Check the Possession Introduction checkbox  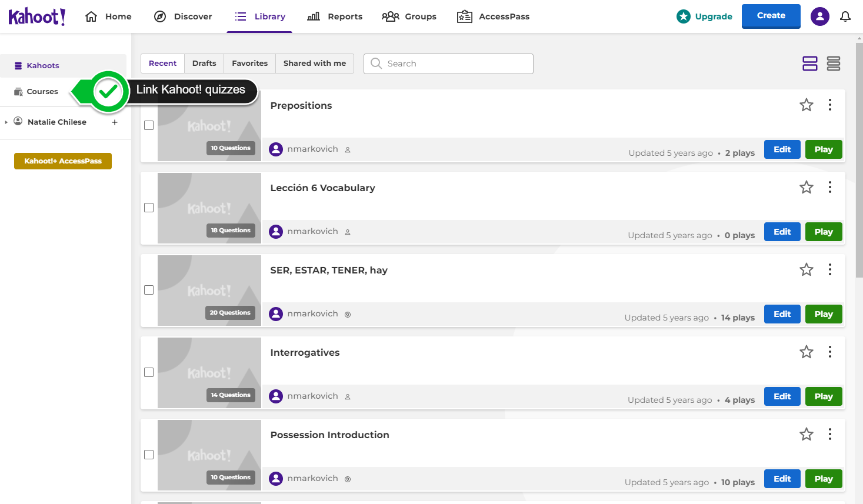point(149,455)
